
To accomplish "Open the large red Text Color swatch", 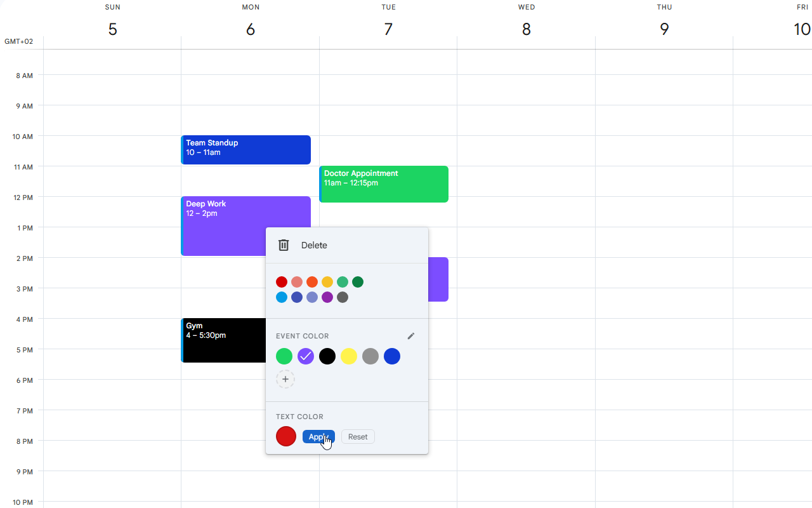I will coord(286,436).
